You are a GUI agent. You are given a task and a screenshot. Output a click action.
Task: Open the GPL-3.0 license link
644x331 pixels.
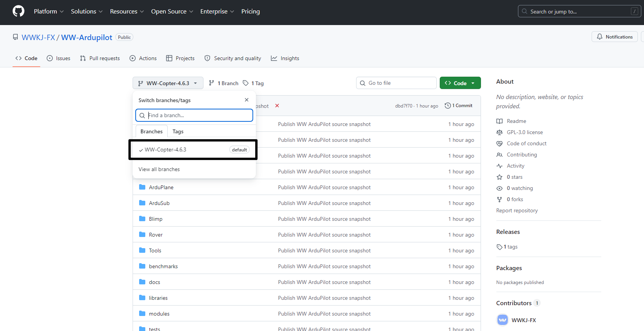[x=525, y=132]
